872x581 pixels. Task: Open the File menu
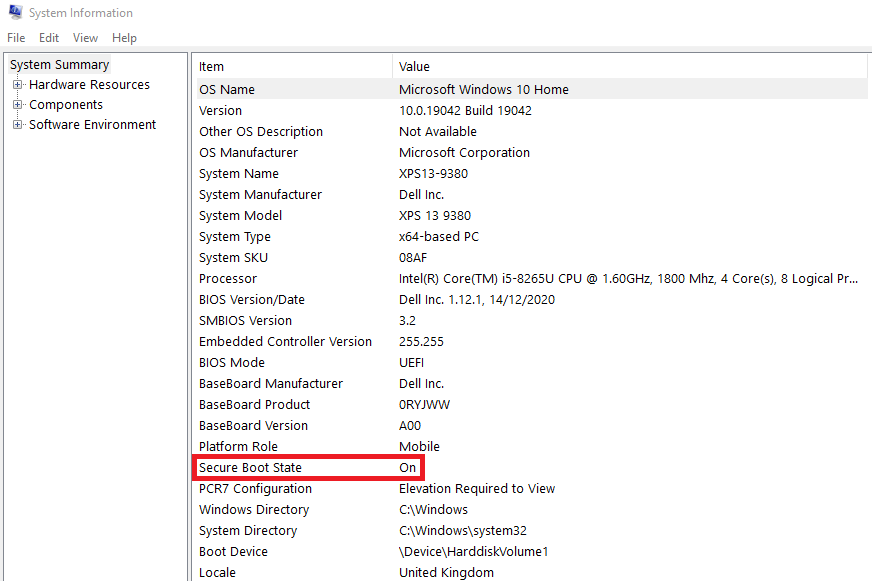tap(16, 38)
